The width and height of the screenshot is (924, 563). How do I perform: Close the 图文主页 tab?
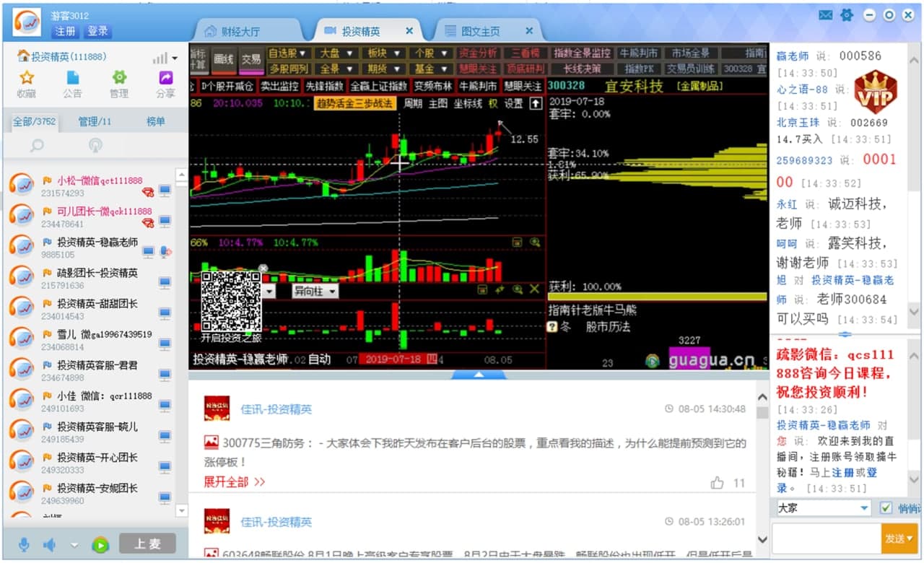[x=529, y=31]
